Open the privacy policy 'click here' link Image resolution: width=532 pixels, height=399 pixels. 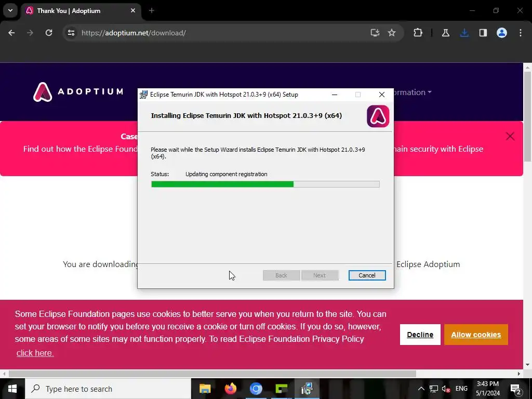point(35,353)
